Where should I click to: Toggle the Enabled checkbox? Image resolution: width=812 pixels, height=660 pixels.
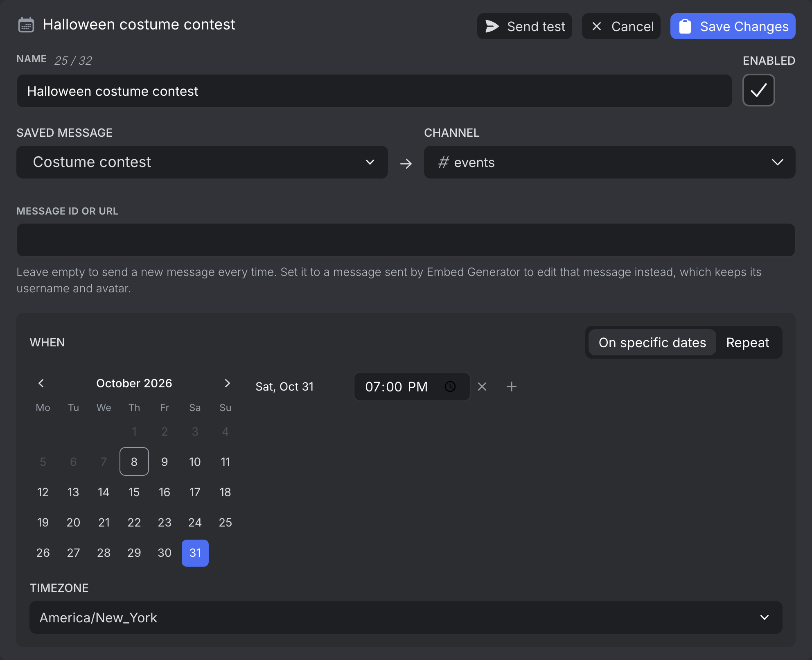click(x=758, y=90)
